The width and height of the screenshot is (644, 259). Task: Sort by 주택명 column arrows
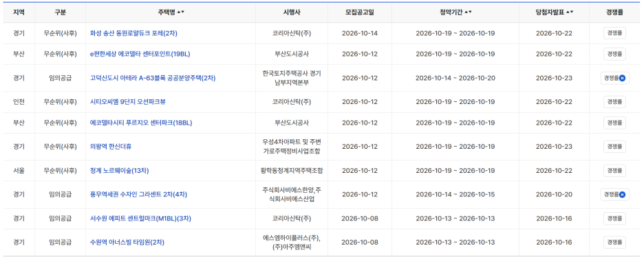(180, 12)
